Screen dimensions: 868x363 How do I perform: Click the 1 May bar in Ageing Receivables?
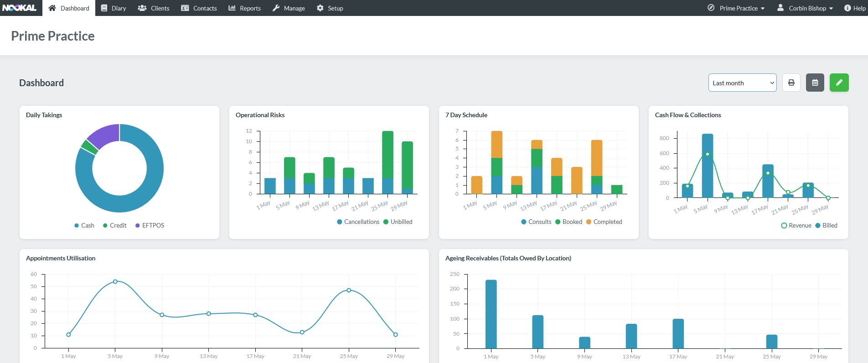[491, 314]
